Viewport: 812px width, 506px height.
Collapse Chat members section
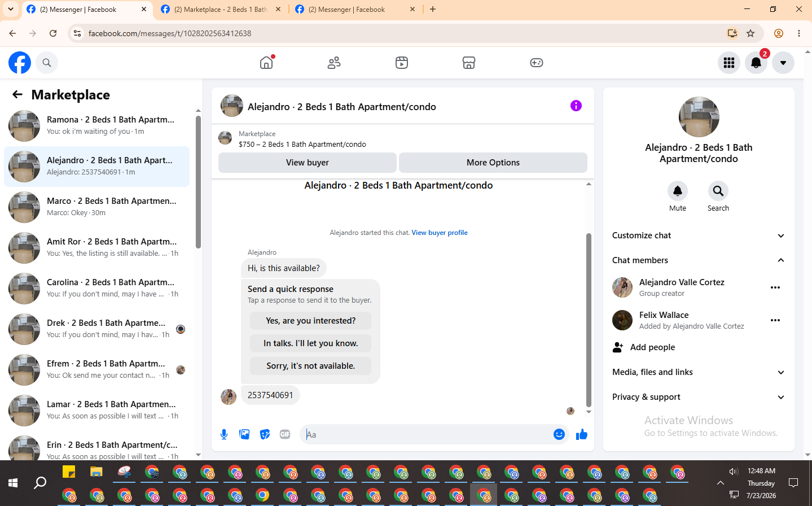coord(699,260)
